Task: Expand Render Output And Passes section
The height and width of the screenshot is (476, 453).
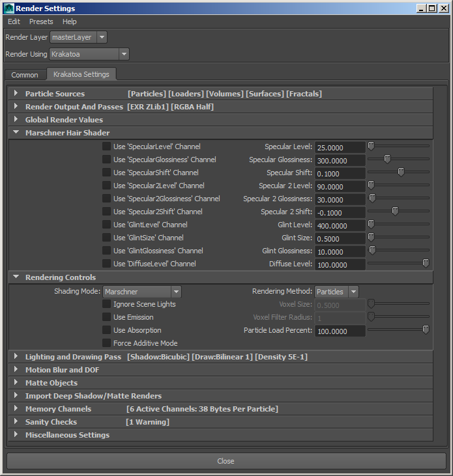Action: coord(16,107)
